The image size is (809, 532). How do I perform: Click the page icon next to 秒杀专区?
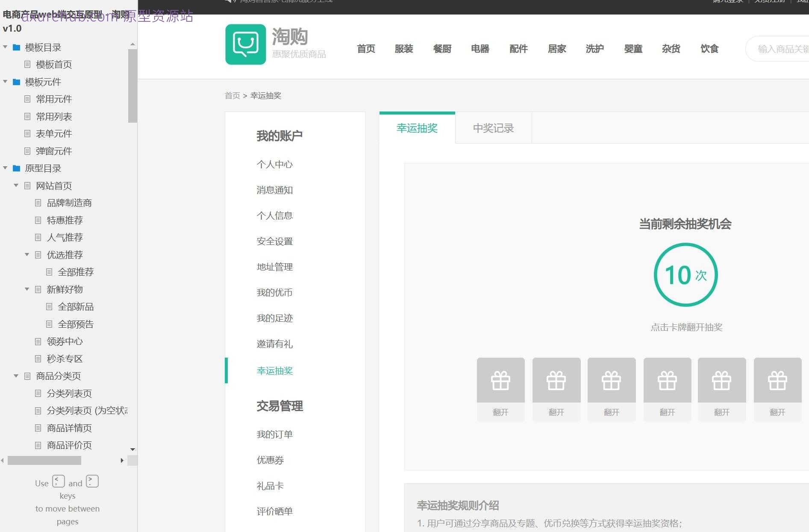(38, 359)
